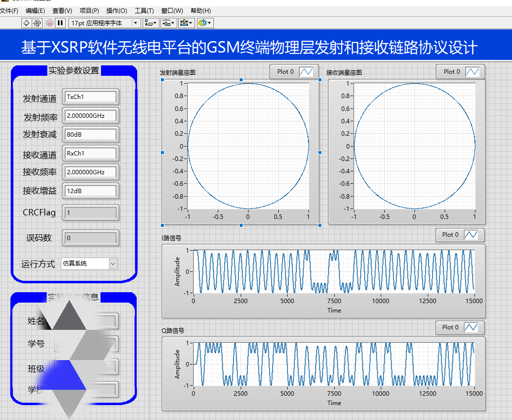Click the 发射衰减 80dB field

(x=91, y=135)
